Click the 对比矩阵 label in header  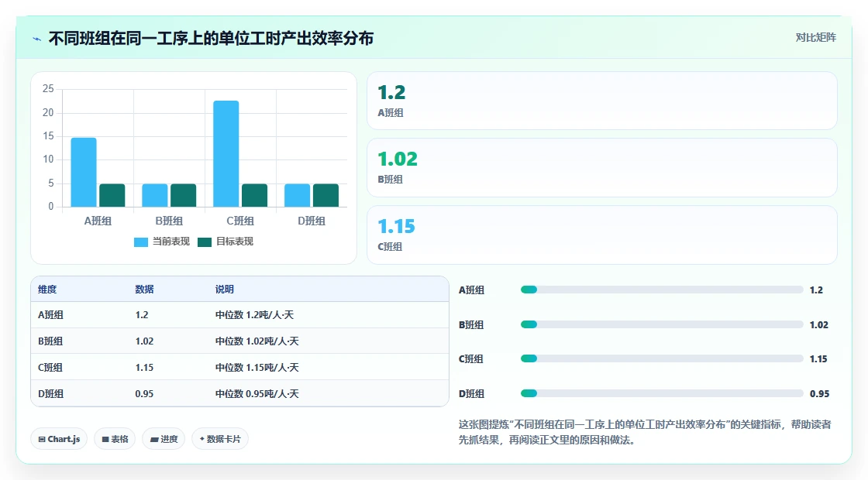tap(816, 38)
